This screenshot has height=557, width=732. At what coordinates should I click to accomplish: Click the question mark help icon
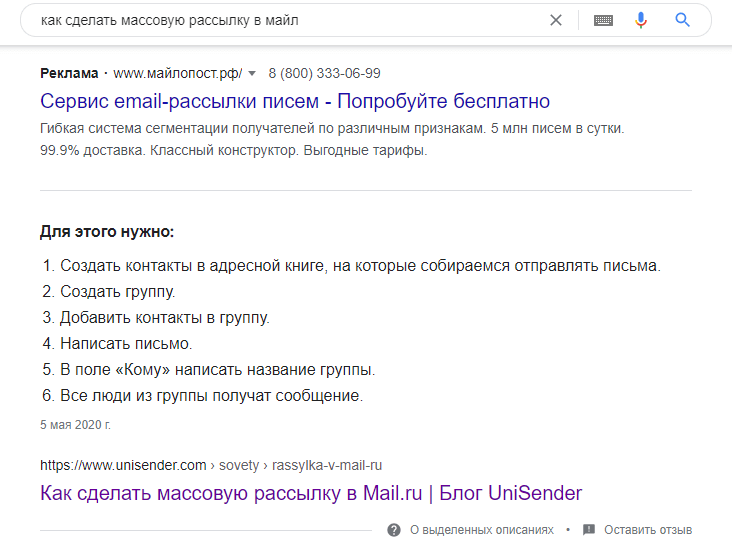394,530
